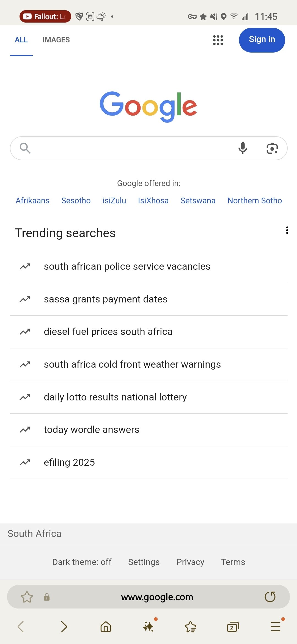
Task: Open the browser hamburger menu
Action: (x=275, y=627)
